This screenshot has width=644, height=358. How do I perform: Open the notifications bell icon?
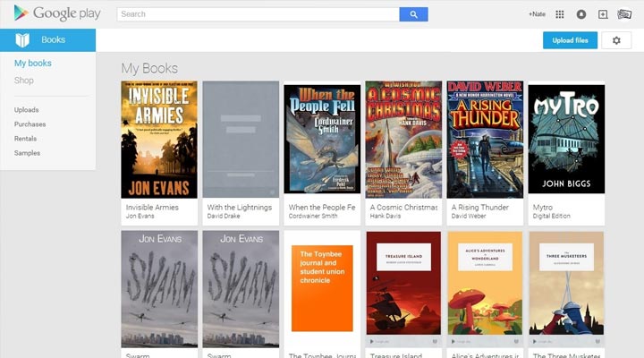point(580,14)
